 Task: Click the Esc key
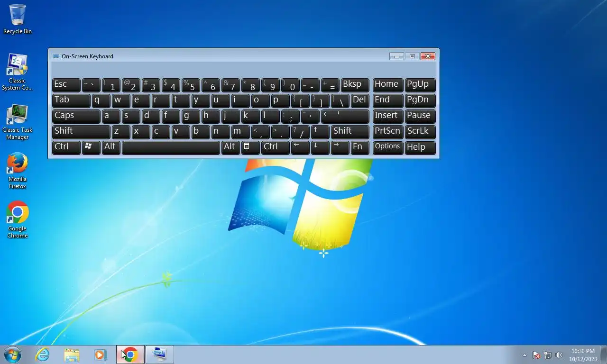[66, 85]
